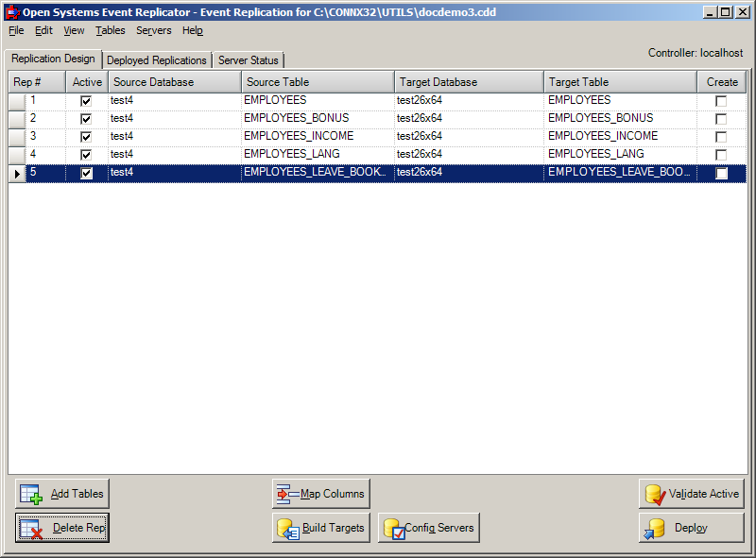
Task: Open the Event Replicator title bar icon menu
Action: tap(12, 11)
